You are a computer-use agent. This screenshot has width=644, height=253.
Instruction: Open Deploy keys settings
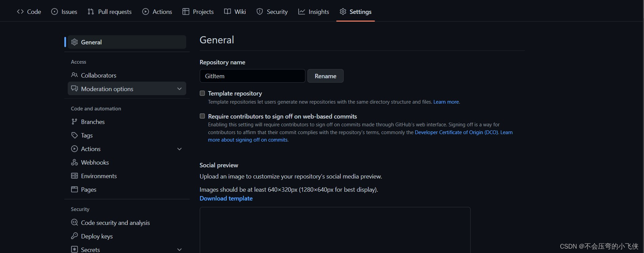(x=127, y=236)
